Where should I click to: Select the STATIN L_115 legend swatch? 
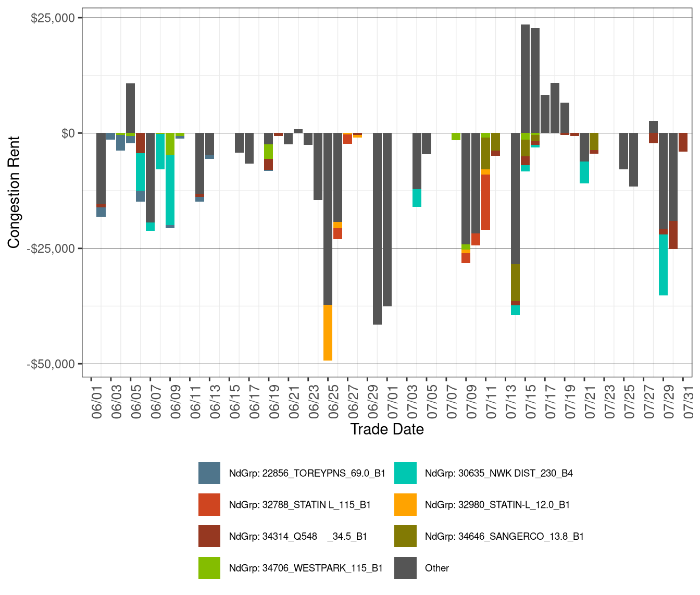[x=209, y=505]
